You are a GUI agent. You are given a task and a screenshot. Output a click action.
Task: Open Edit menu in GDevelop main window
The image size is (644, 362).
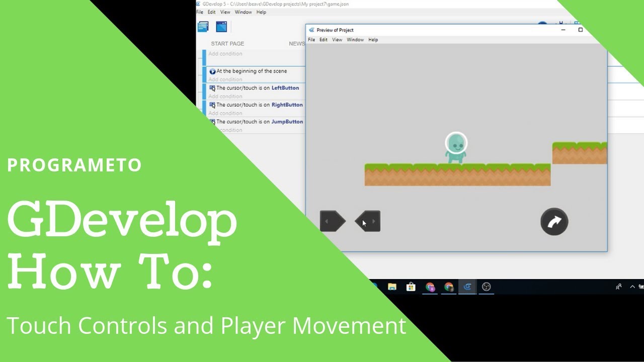click(x=212, y=12)
